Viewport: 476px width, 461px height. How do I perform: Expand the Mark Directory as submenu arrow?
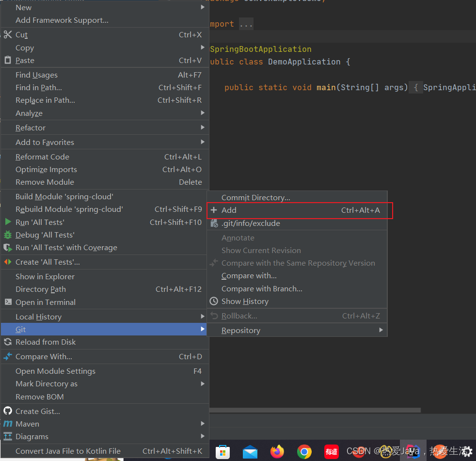(x=203, y=383)
